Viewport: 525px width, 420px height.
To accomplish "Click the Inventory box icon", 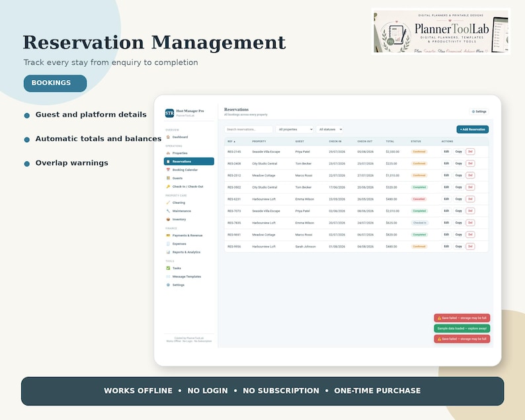I will click(168, 220).
